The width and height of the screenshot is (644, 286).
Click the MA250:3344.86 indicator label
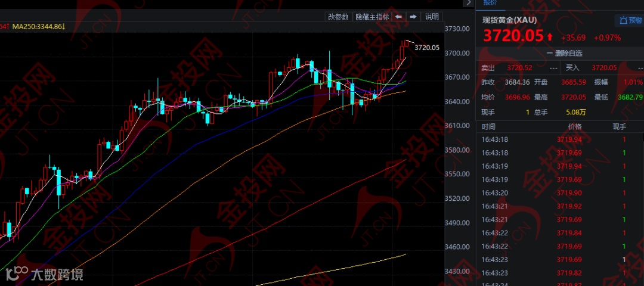coord(39,27)
